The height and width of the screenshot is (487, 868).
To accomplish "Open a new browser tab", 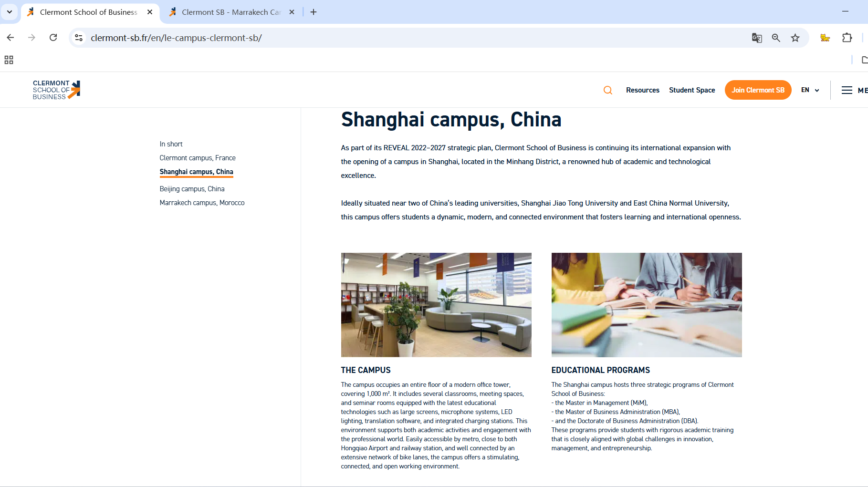I will pos(314,12).
